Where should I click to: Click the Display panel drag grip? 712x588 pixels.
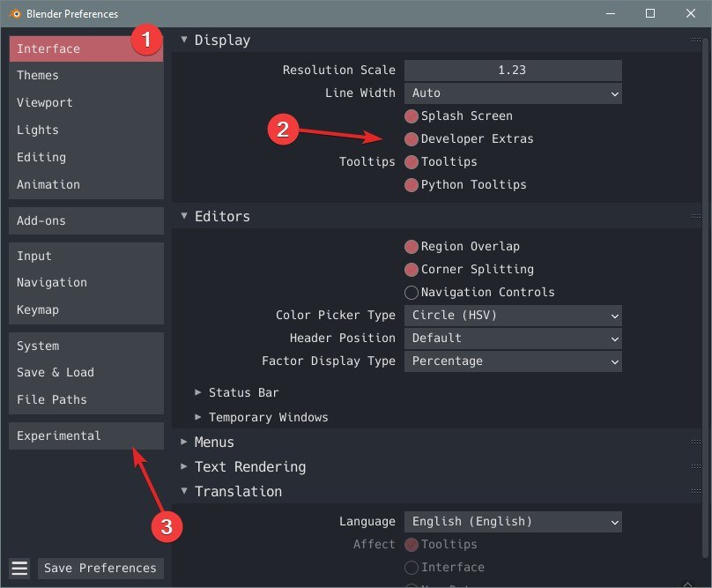pyautogui.click(x=695, y=40)
